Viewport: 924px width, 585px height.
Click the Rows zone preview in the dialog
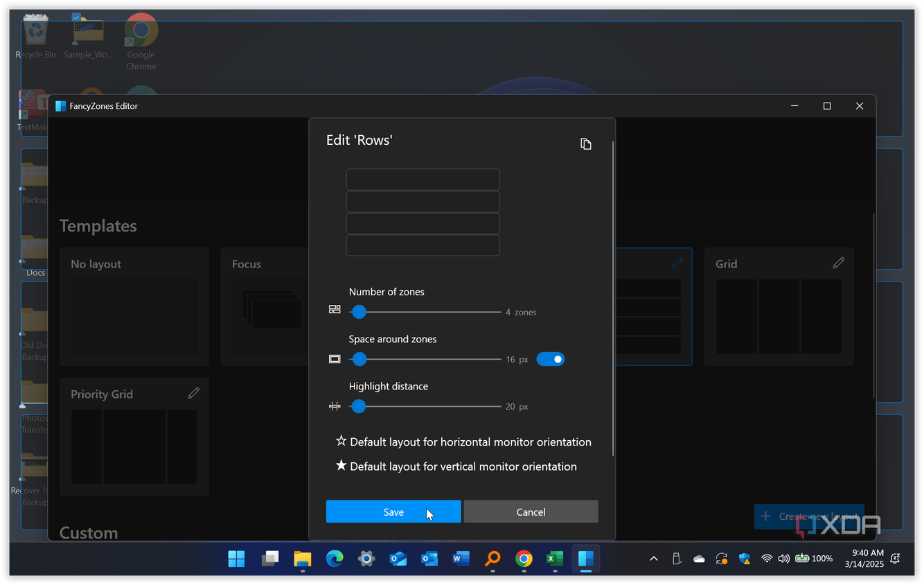423,212
